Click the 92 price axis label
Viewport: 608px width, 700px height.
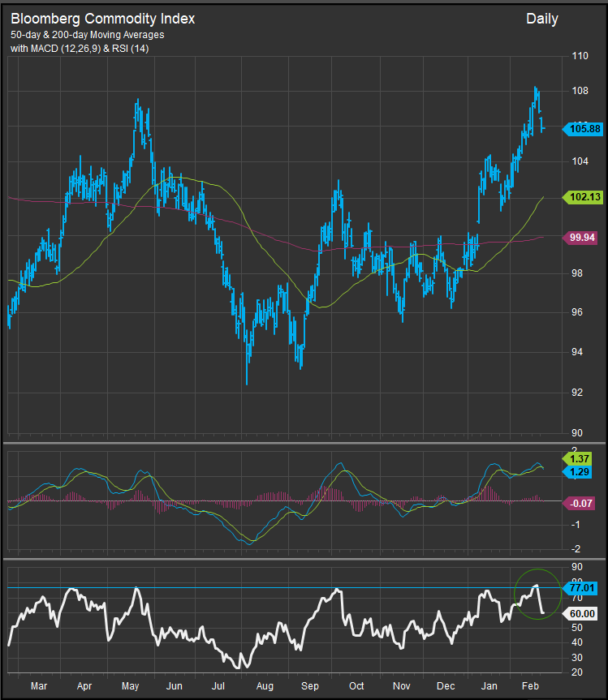pos(577,393)
